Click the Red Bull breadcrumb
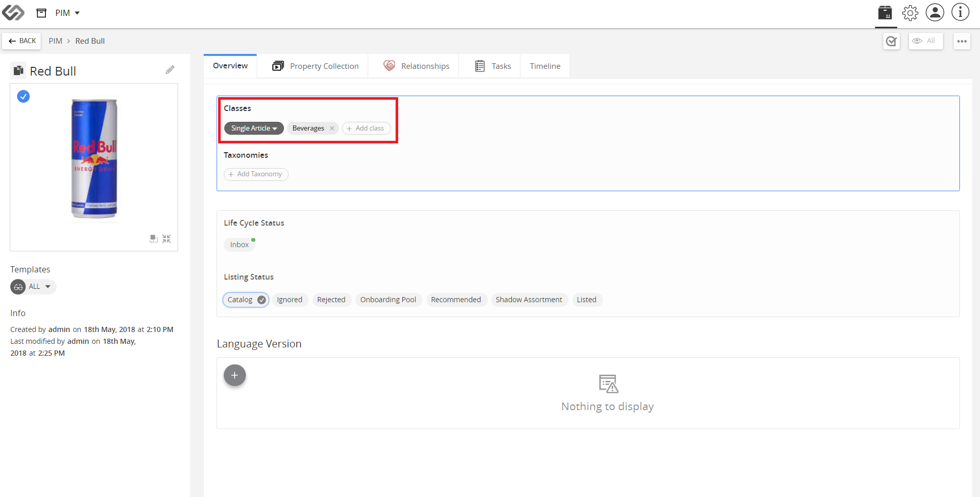 pos(90,41)
